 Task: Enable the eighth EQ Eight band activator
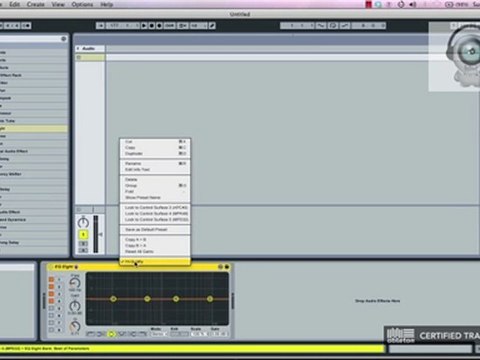(x=51, y=330)
